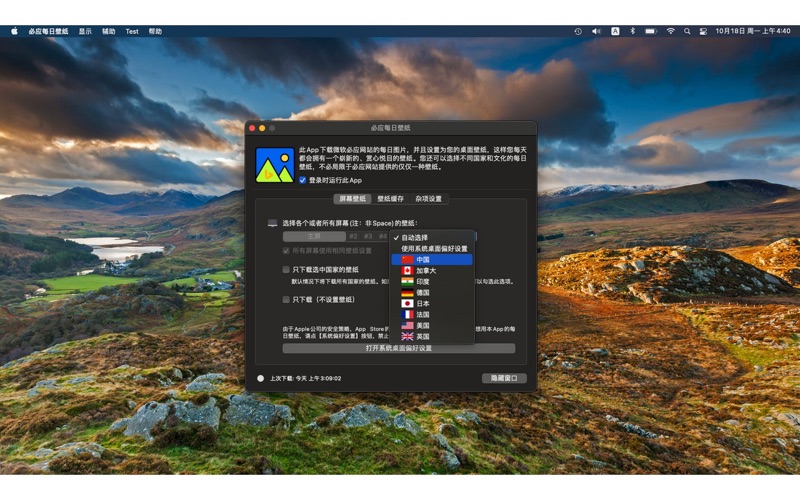Select 英国 with the UK flag
The image size is (800, 500).
[x=432, y=337]
